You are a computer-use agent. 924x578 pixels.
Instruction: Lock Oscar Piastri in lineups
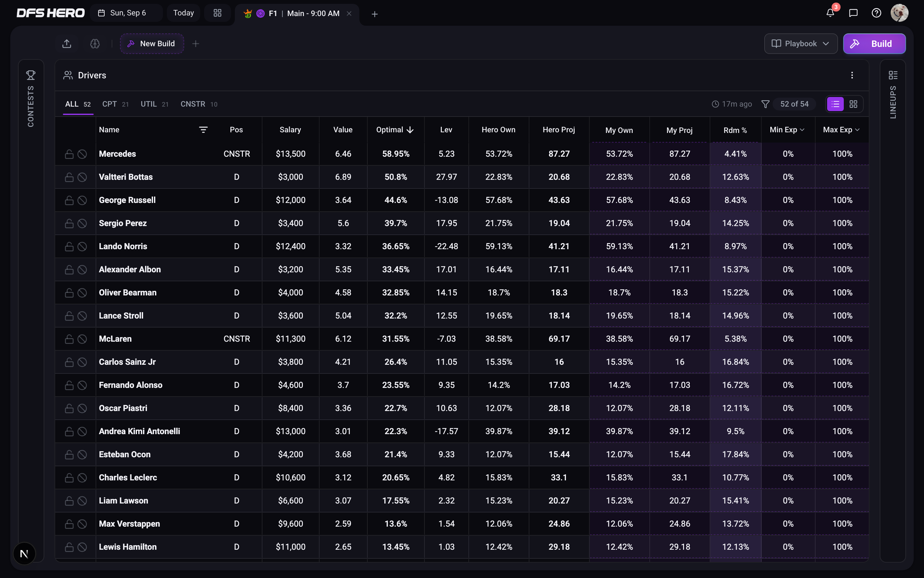point(69,408)
